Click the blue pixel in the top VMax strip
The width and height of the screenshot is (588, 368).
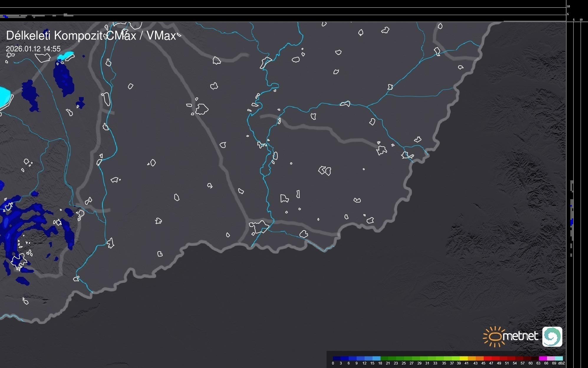(x=5, y=17)
